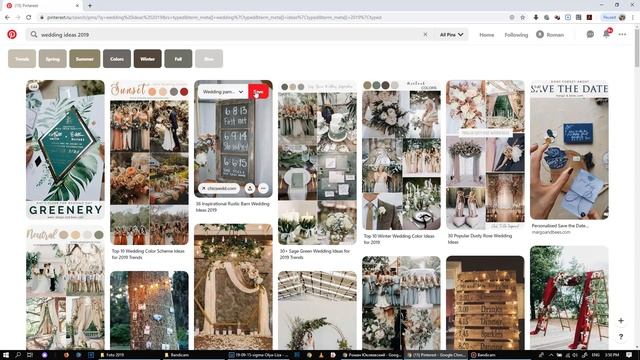
Task: Click the search magnifier icon
Action: pyautogui.click(x=34, y=35)
